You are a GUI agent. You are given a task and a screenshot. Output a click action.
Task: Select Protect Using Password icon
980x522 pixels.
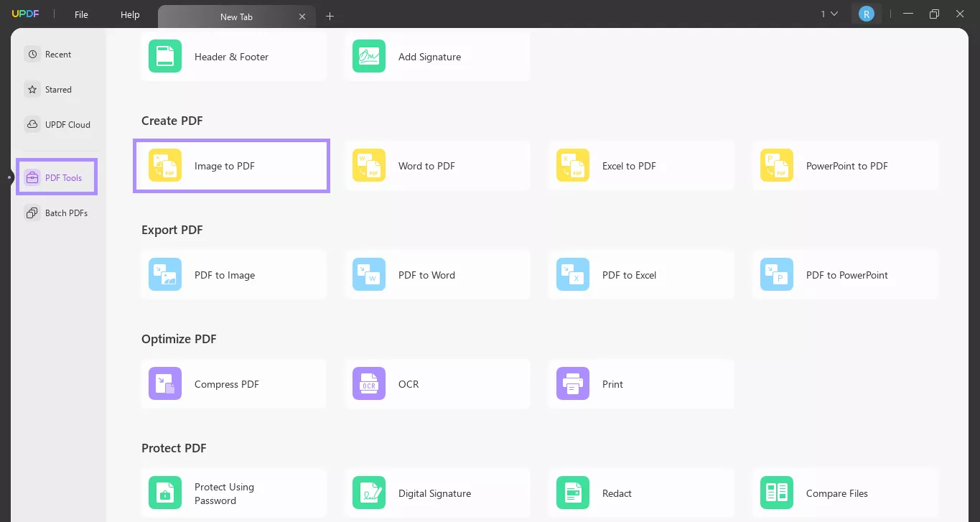point(165,493)
